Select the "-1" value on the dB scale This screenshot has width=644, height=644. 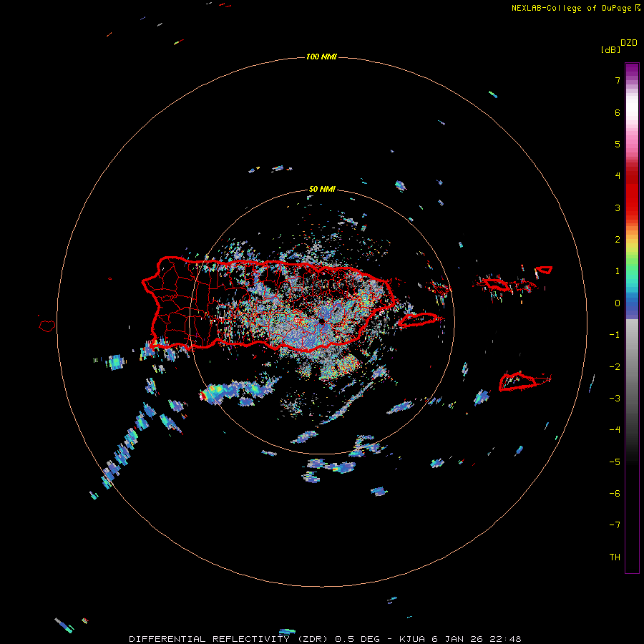pos(615,335)
